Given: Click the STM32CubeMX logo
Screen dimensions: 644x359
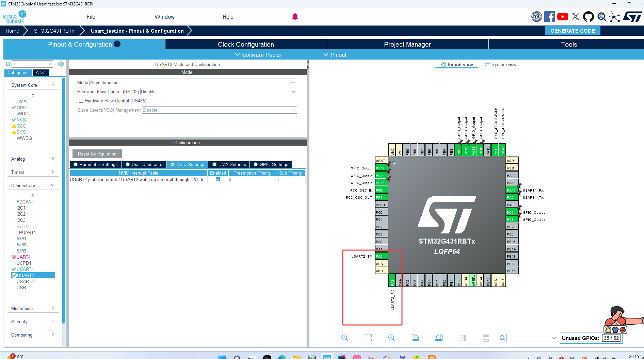Looking at the screenshot, I should pyautogui.click(x=15, y=17).
